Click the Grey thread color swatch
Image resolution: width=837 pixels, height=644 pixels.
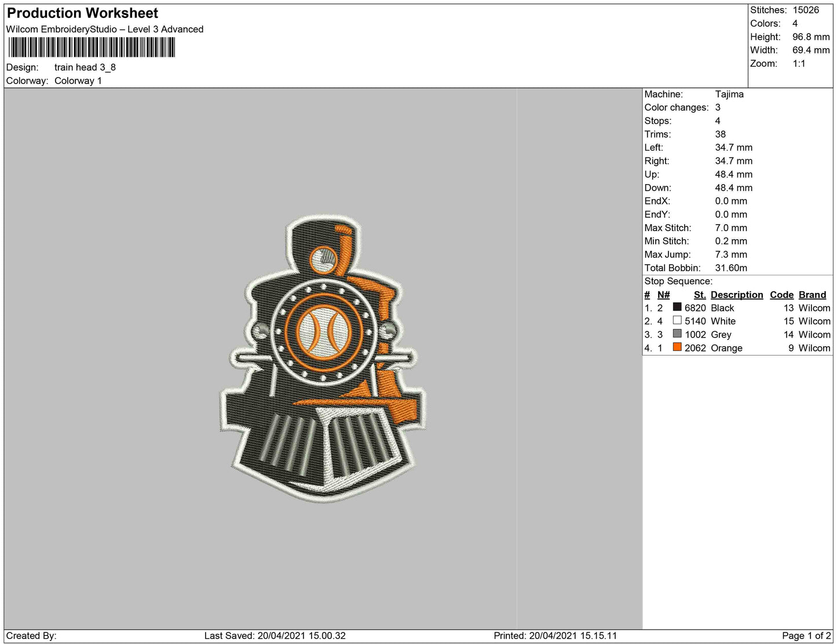(677, 334)
